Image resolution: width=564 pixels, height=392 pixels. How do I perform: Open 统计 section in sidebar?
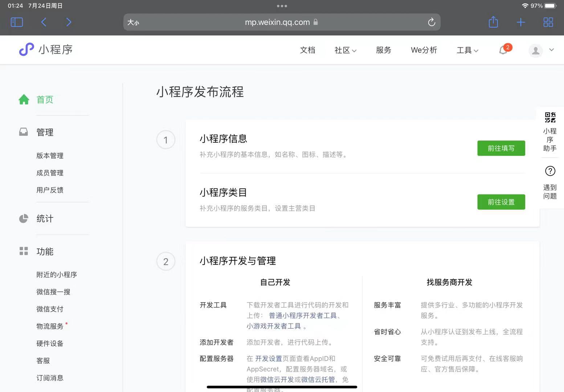coord(45,219)
